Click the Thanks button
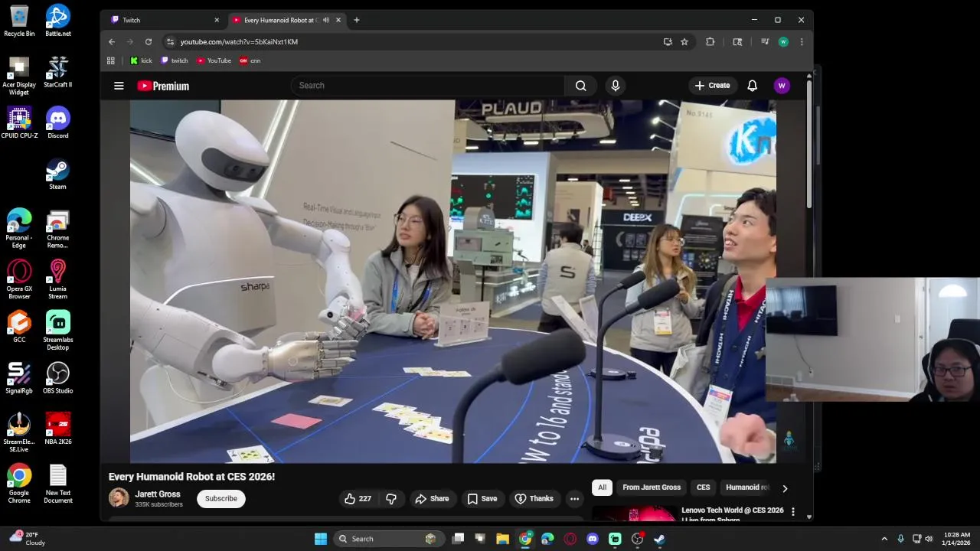The width and height of the screenshot is (980, 551). (534, 499)
